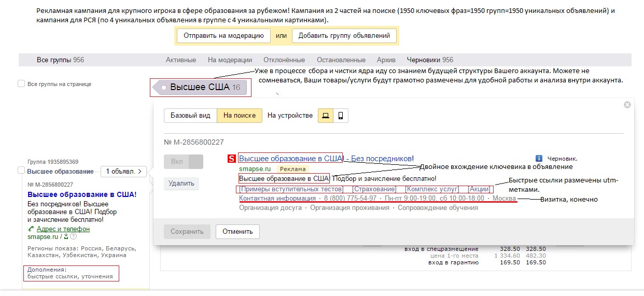The image size is (644, 296).
Task: Click the Организация досуга clarification text
Action: pos(270,208)
